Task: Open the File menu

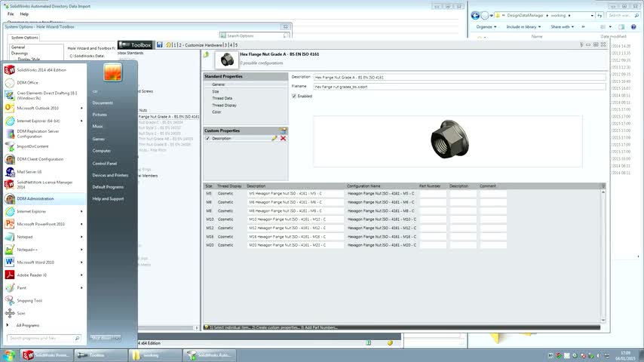Action: point(11,14)
